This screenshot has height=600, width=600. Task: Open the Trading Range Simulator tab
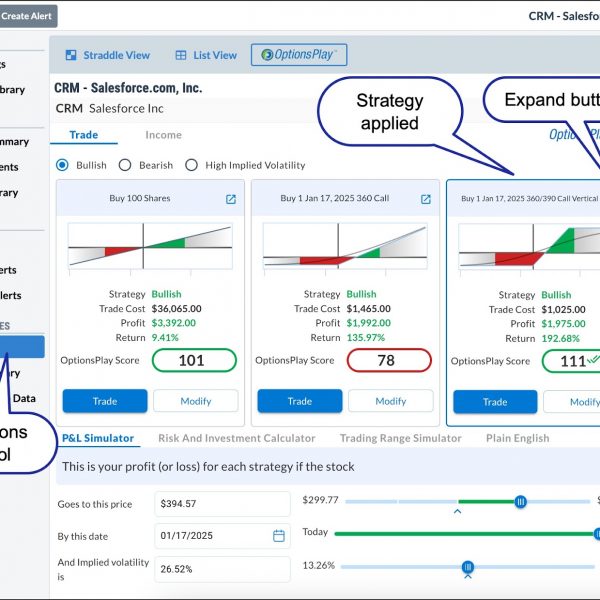click(401, 438)
